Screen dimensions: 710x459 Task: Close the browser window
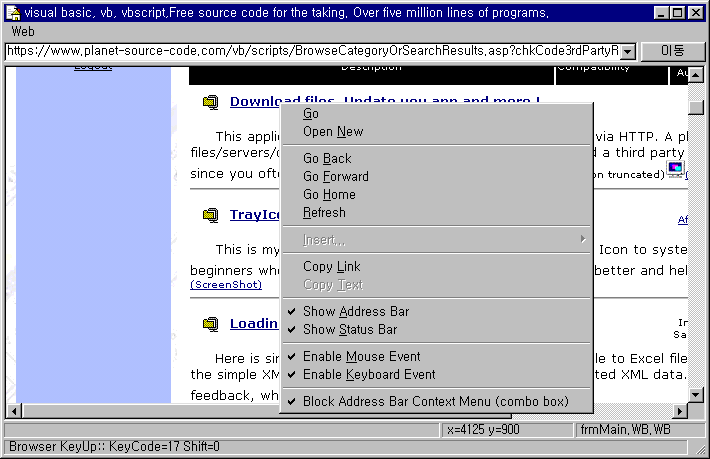(x=696, y=13)
